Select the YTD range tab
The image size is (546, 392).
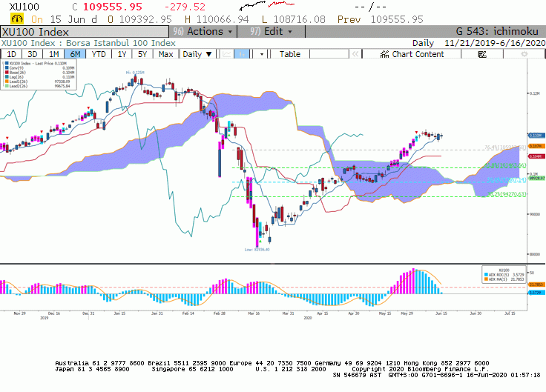click(x=99, y=54)
